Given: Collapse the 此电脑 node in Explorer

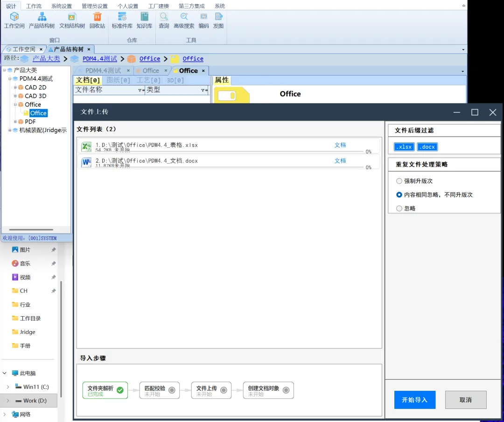Looking at the screenshot, I should pos(5,373).
